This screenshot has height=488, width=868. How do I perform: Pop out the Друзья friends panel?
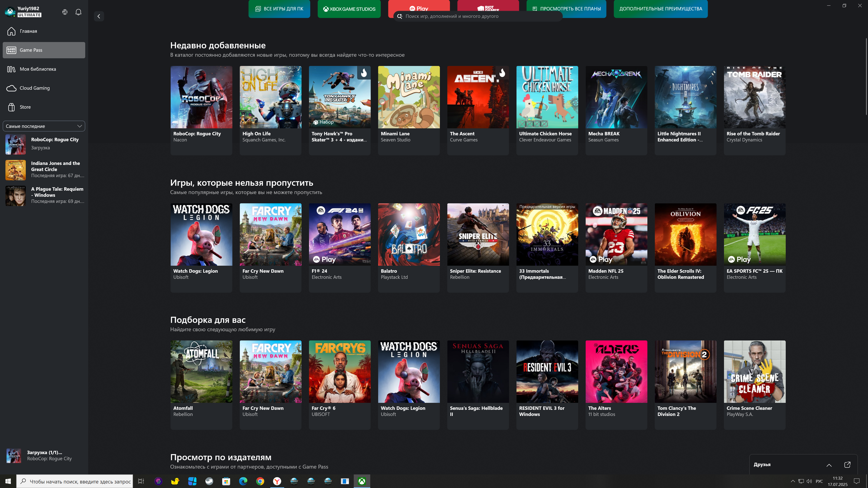tap(847, 465)
